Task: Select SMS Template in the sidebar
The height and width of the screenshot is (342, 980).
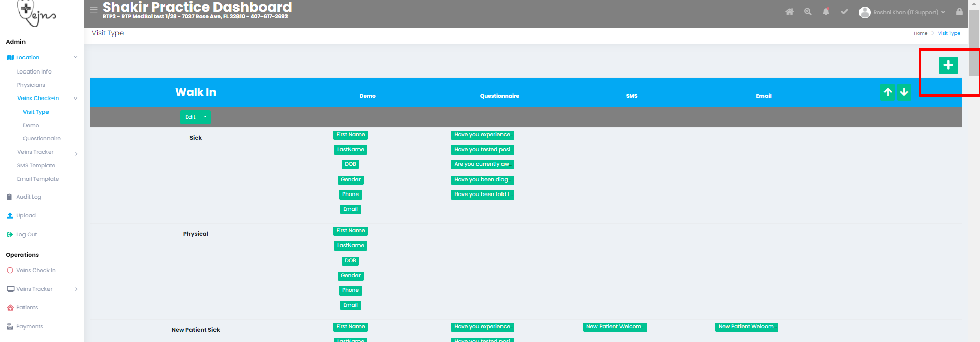Action: pos(36,165)
